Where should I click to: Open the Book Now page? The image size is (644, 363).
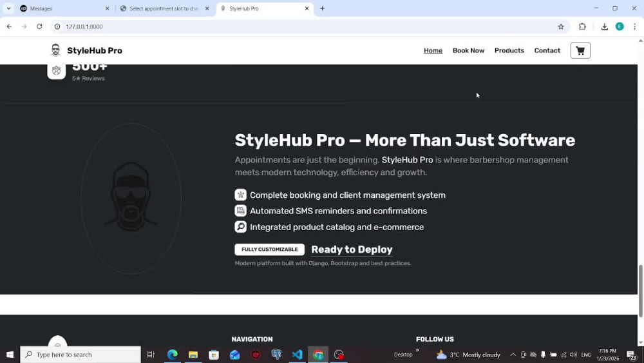[468, 50]
